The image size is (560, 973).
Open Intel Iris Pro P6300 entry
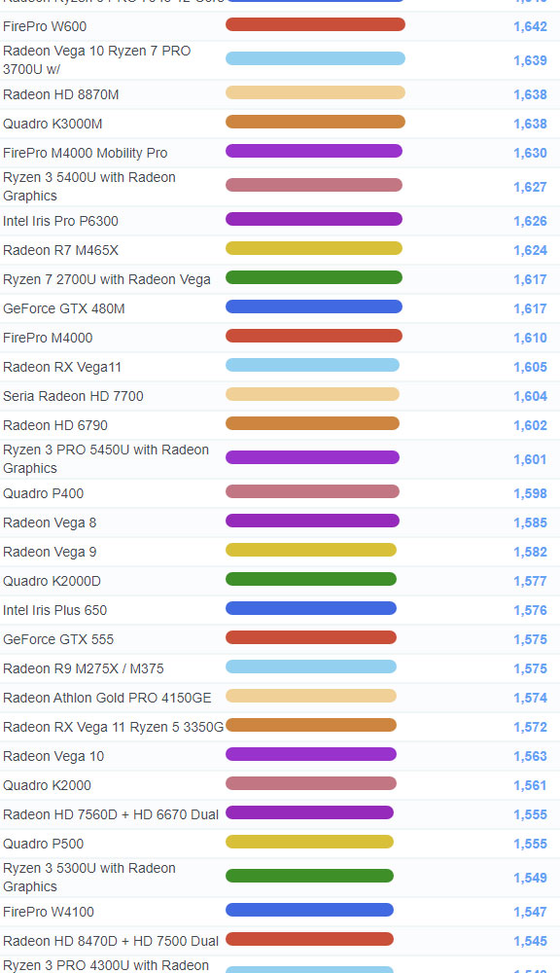[x=61, y=222]
